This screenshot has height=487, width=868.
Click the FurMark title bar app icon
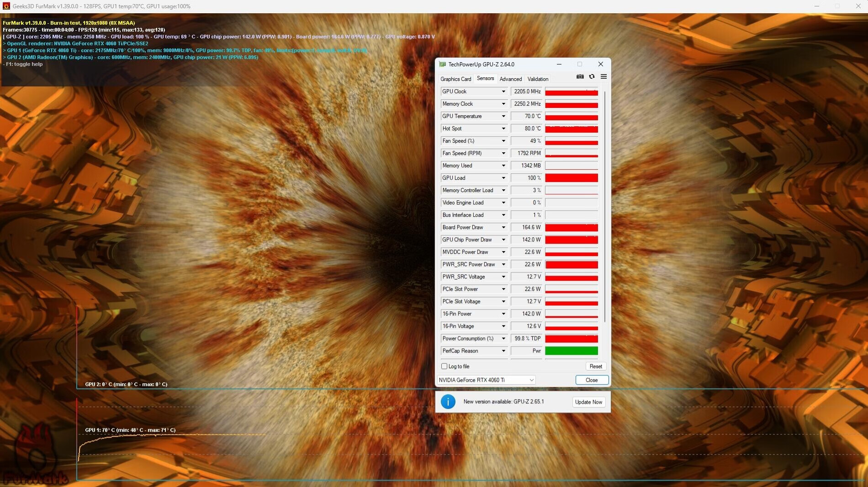[x=6, y=6]
